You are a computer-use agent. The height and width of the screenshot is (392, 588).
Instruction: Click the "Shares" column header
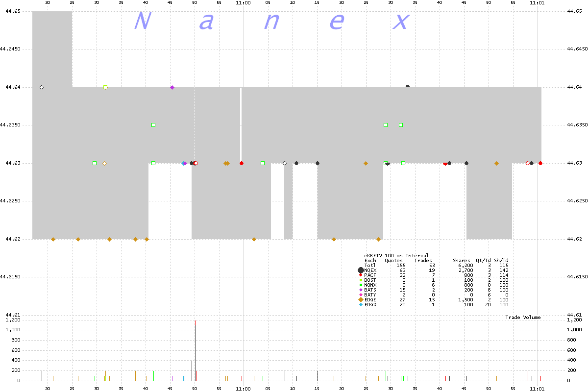462,261
